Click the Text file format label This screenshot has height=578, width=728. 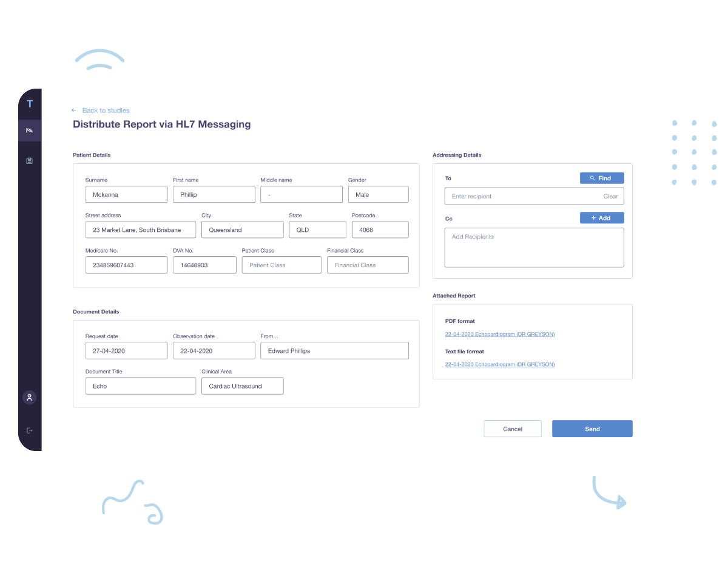point(465,352)
